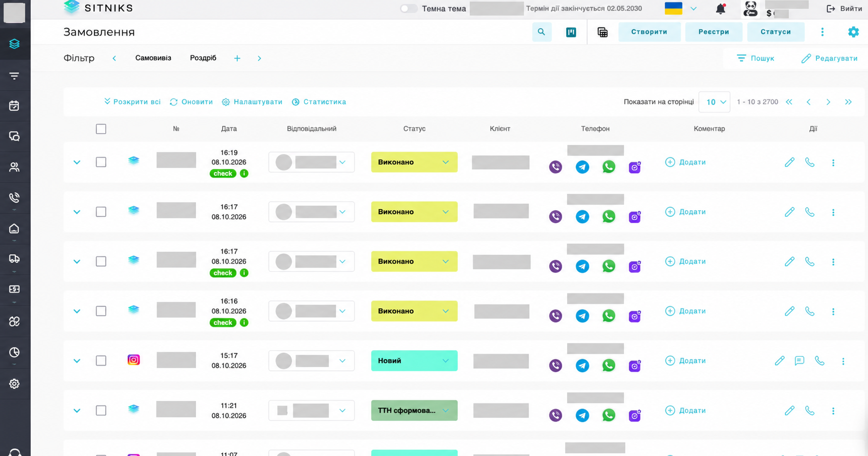Open the contacts people icon in sidebar

pos(14,167)
